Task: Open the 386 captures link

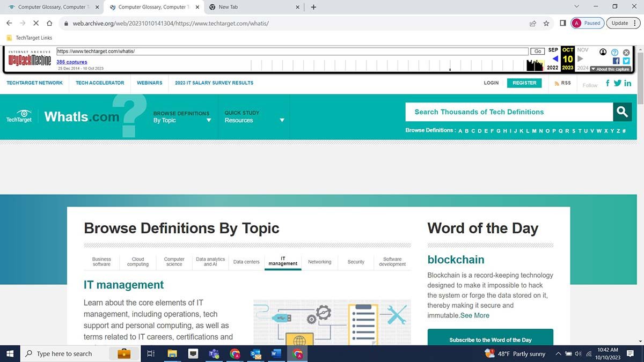Action: pyautogui.click(x=72, y=62)
